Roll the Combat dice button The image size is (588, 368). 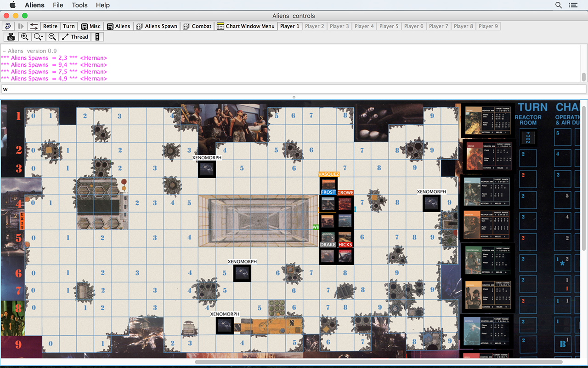[x=197, y=26]
